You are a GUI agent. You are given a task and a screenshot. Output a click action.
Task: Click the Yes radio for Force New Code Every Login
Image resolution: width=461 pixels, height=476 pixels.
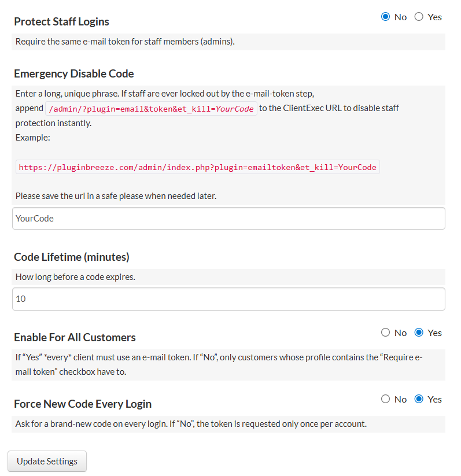(419, 399)
